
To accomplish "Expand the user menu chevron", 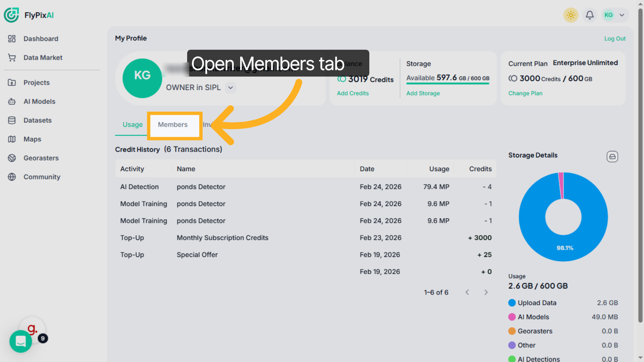I will pos(622,15).
